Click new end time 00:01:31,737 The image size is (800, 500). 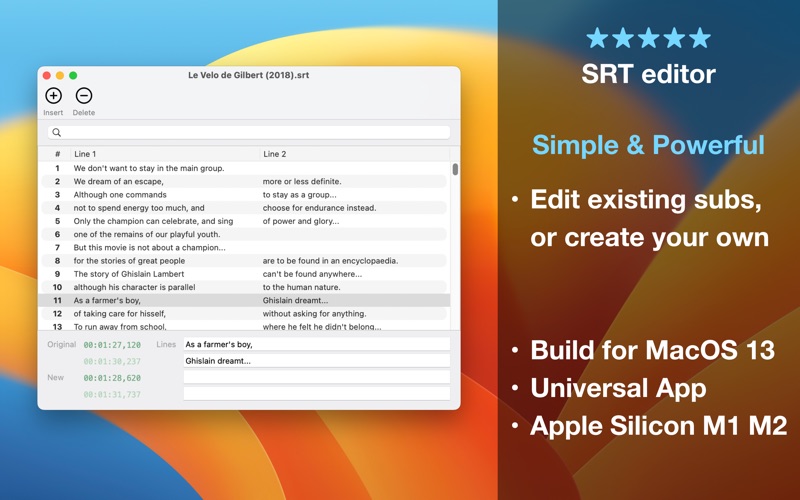click(x=112, y=394)
